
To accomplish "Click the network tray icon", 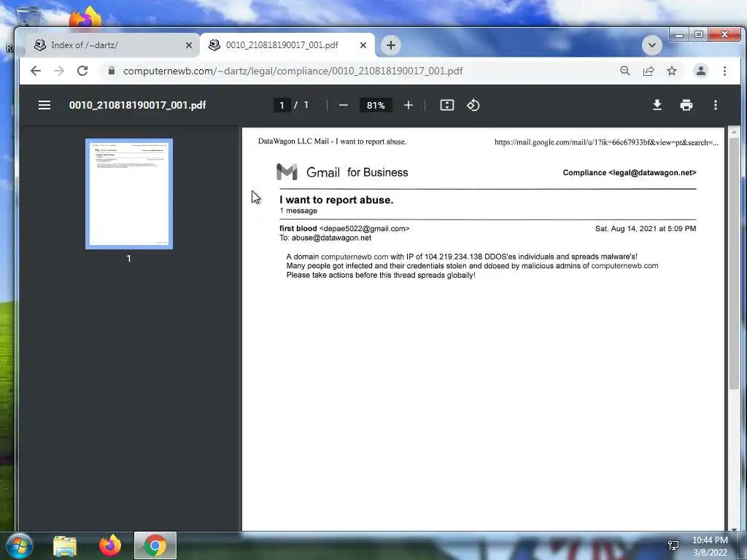I will (673, 545).
